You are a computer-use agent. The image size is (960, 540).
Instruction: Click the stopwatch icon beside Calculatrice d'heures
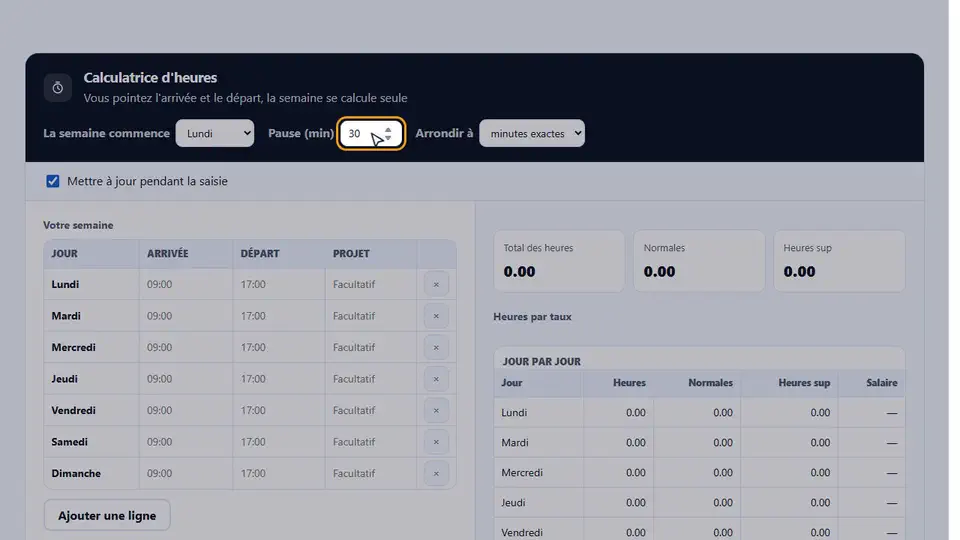click(x=58, y=88)
